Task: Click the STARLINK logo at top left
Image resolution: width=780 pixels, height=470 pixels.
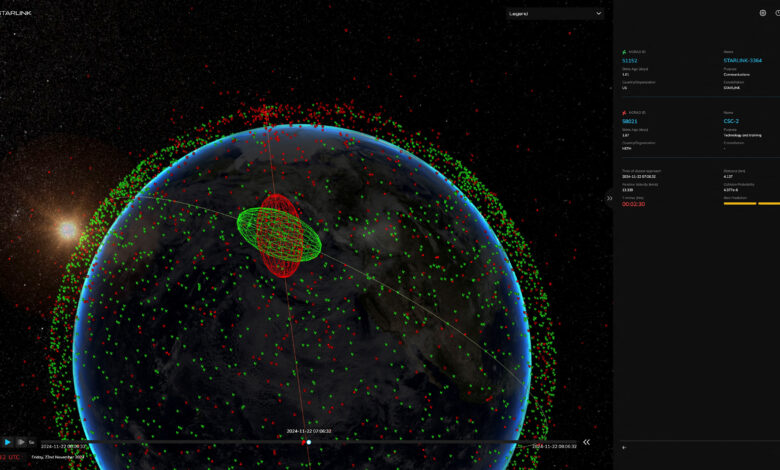Action: click(15, 13)
